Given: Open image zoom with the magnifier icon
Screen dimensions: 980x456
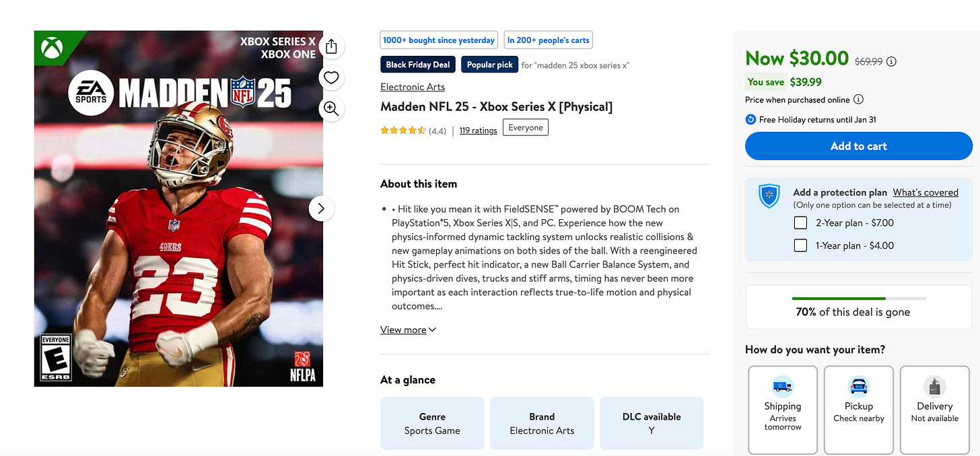Looking at the screenshot, I should [x=330, y=108].
